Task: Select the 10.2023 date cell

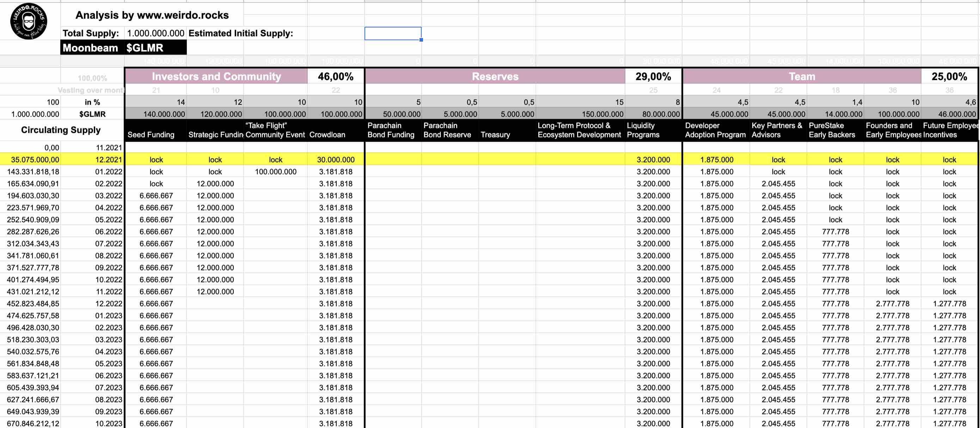Action: [x=92, y=423]
